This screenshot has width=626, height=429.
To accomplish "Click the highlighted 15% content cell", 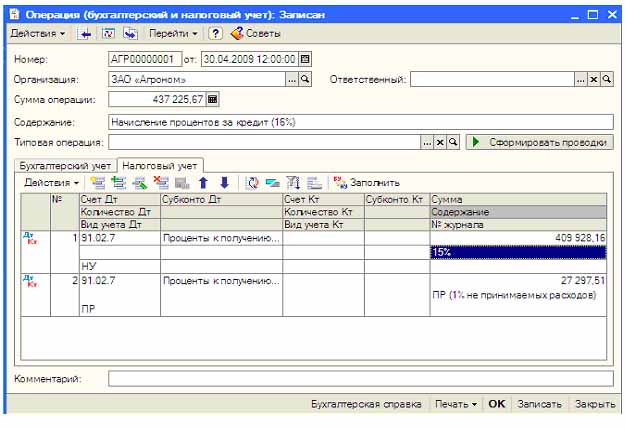I will pos(518,252).
